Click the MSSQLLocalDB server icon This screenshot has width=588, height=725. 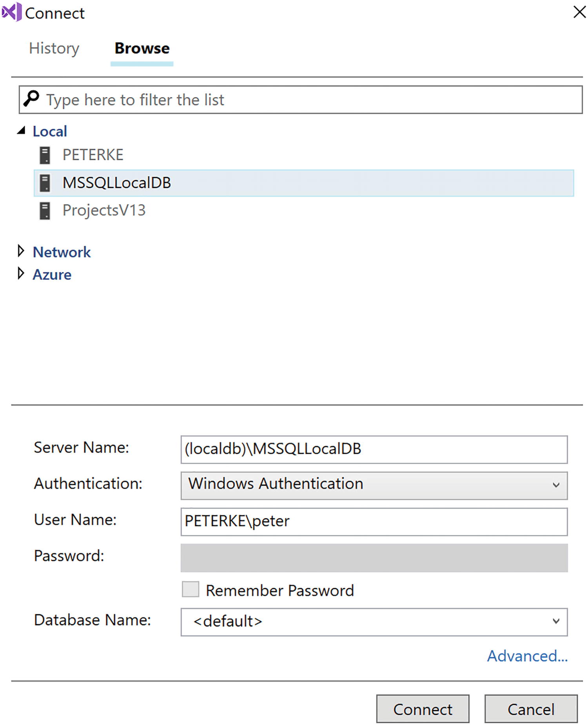45,183
